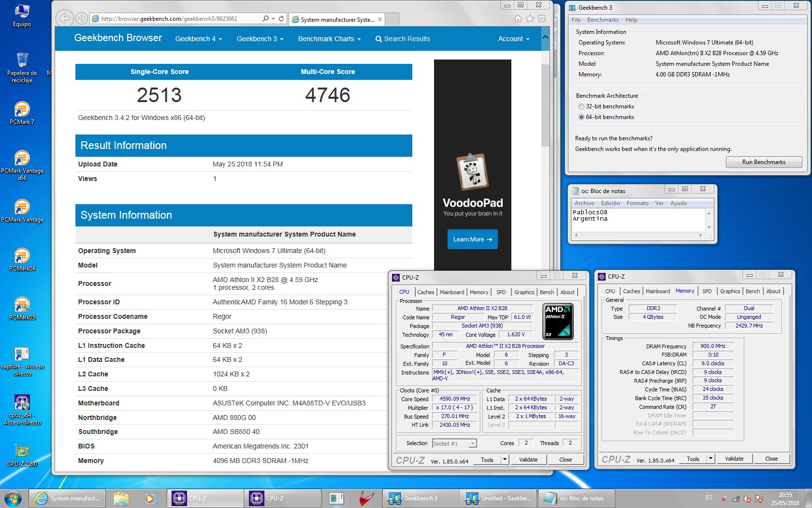Screen dimensions: 812x508
Task: Open Ayuda menu in Bloc de notas
Action: [678, 203]
